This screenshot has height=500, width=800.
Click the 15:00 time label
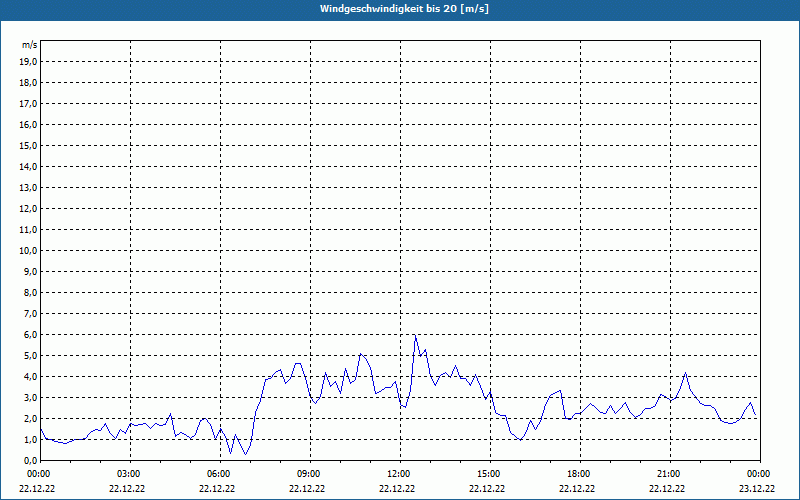[490, 474]
